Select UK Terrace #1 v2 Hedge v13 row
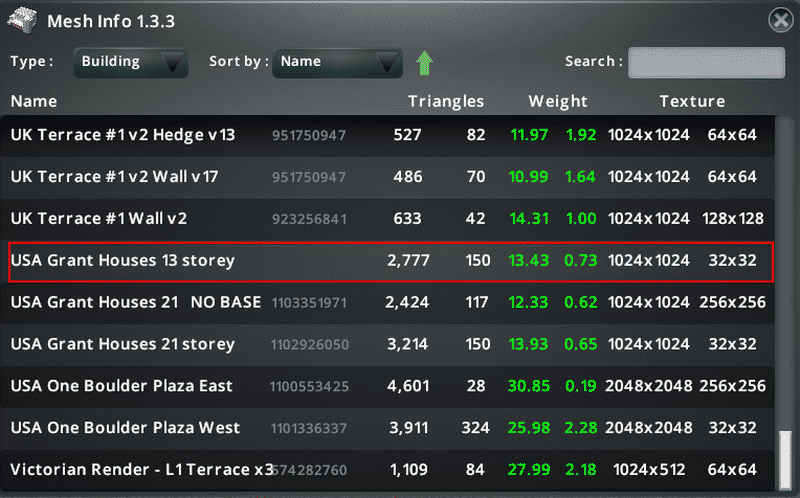800x498 pixels. point(123,135)
